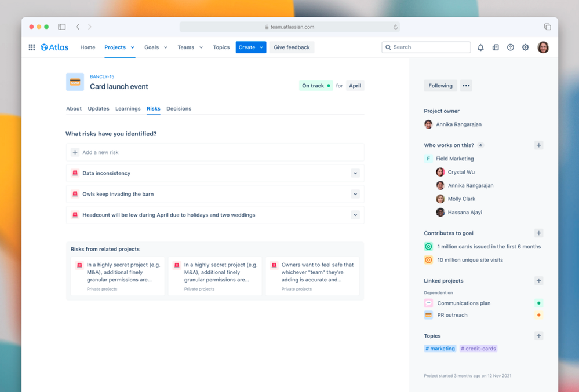The width and height of the screenshot is (579, 392).
Task: Switch to the About tab
Action: tap(74, 108)
